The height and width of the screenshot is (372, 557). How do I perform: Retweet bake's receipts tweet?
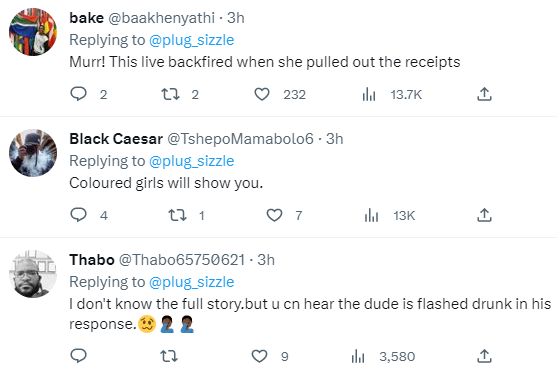170,94
